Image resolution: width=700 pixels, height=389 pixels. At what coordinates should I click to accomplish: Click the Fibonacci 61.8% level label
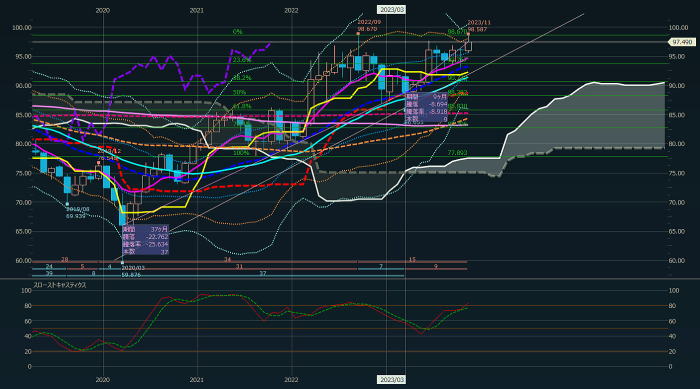(x=242, y=107)
